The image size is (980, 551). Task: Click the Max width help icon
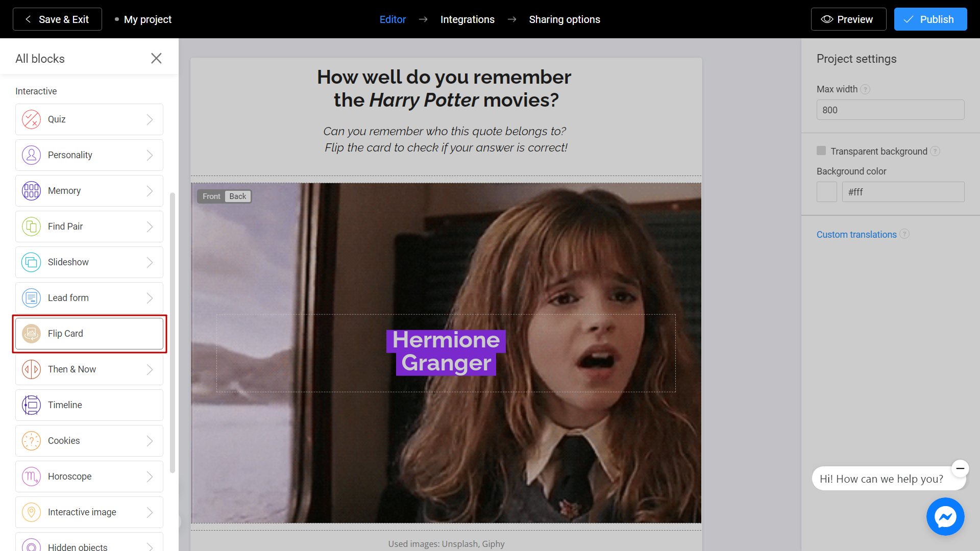pos(865,89)
